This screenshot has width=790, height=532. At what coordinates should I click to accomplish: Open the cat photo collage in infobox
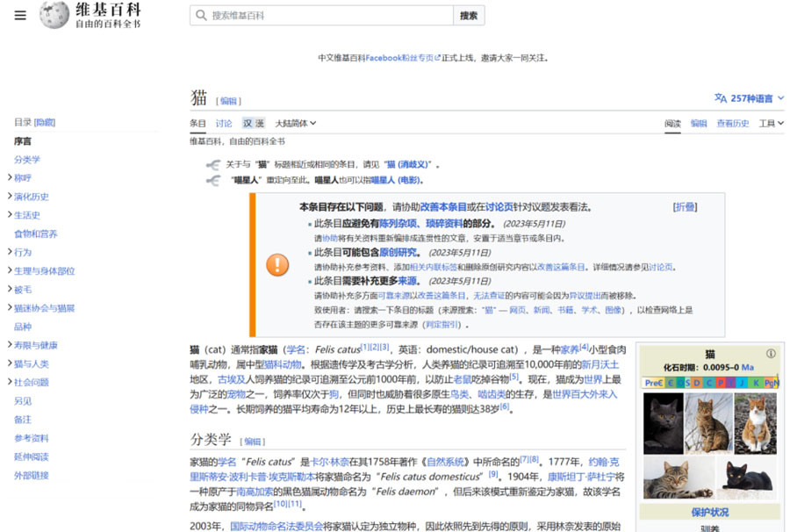(x=710, y=445)
